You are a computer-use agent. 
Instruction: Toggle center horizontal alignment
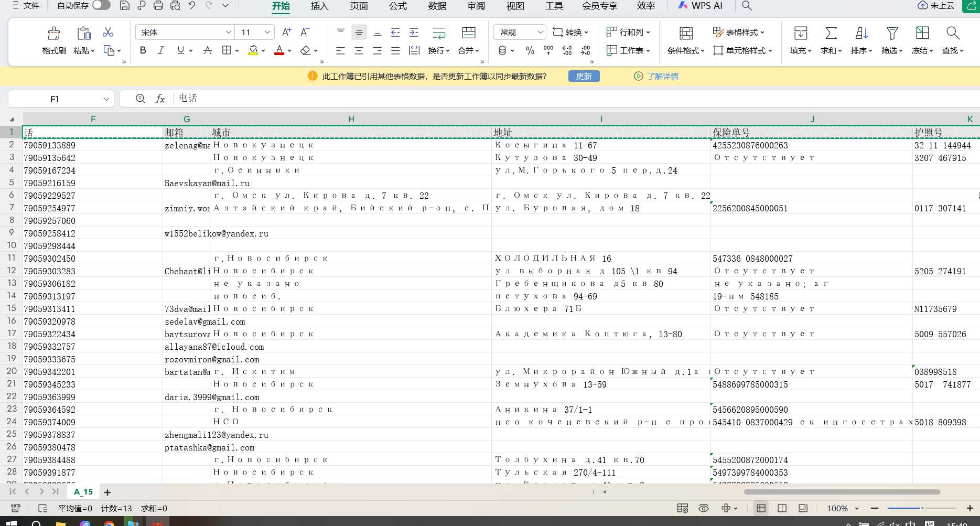tap(359, 50)
